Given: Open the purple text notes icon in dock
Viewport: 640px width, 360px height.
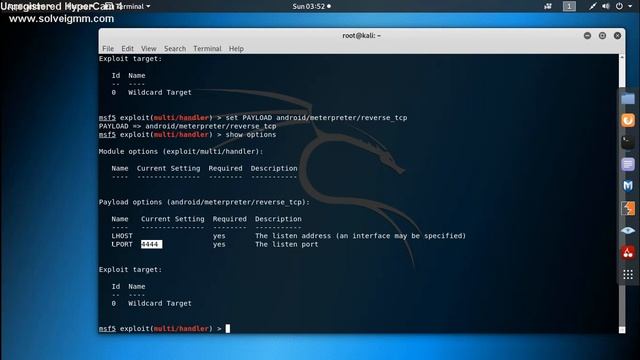Looking at the screenshot, I should pyautogui.click(x=628, y=164).
